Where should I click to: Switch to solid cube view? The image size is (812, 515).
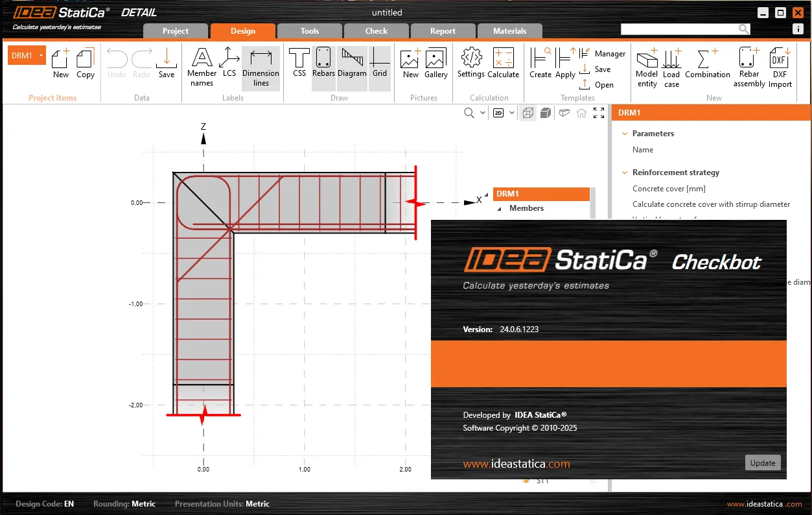tap(546, 113)
